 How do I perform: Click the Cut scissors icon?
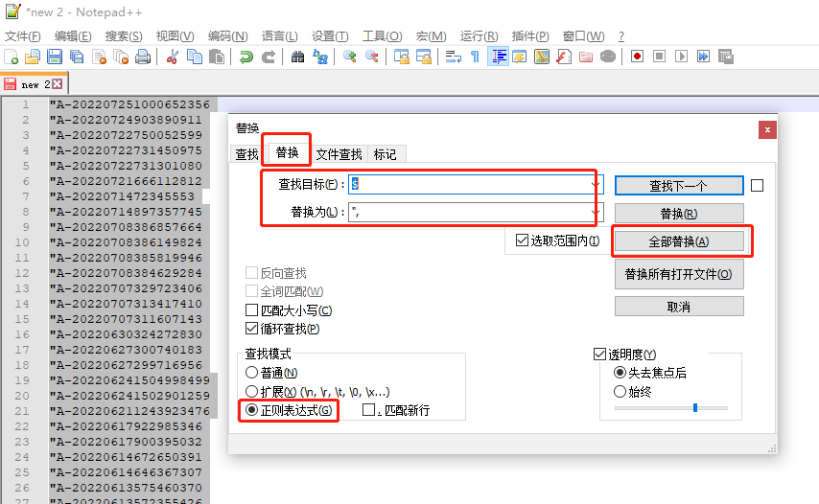pyautogui.click(x=173, y=57)
